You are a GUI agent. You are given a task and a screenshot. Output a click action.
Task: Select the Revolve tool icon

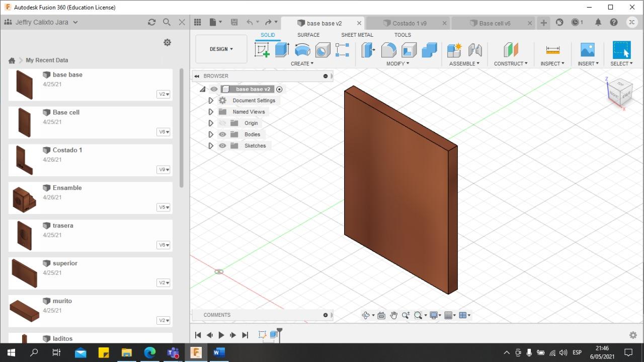point(302,50)
